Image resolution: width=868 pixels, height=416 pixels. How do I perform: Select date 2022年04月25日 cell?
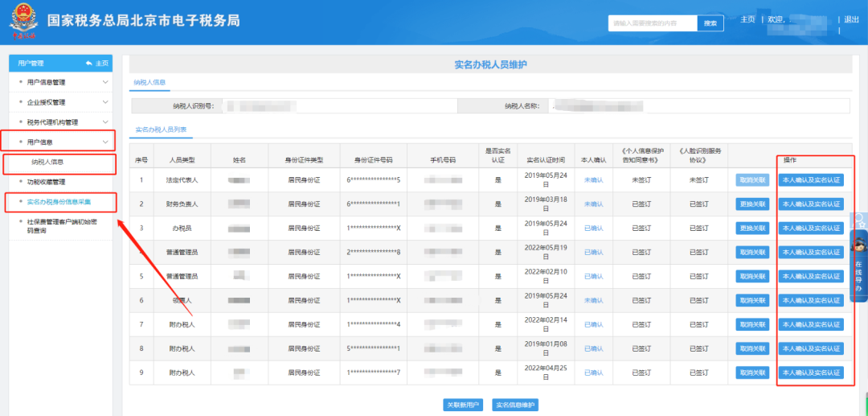(545, 373)
